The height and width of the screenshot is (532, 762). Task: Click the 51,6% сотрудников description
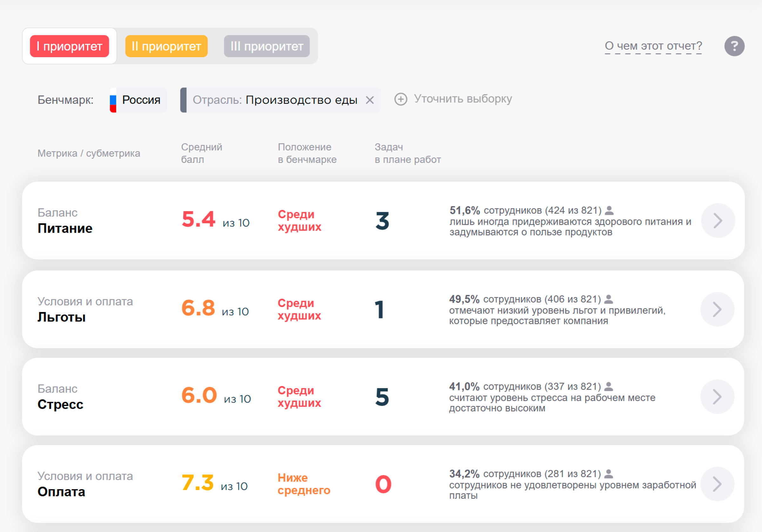571,221
